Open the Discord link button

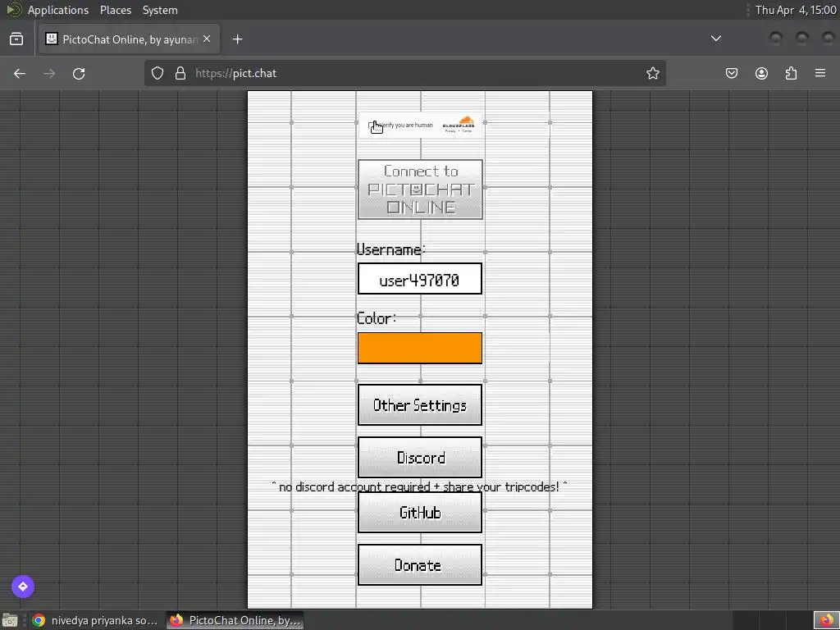pos(420,458)
